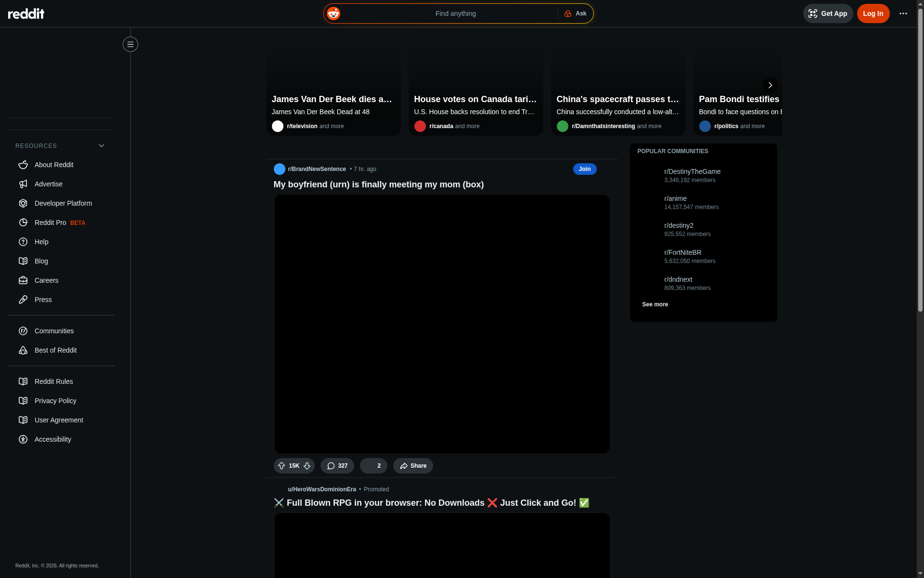
Task: Upvote the boyfriend urn post
Action: (x=282, y=466)
